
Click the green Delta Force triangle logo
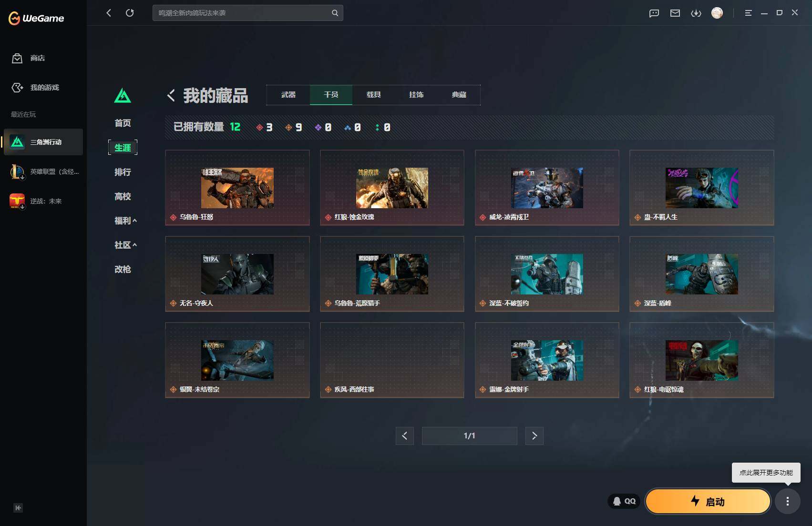click(x=123, y=95)
